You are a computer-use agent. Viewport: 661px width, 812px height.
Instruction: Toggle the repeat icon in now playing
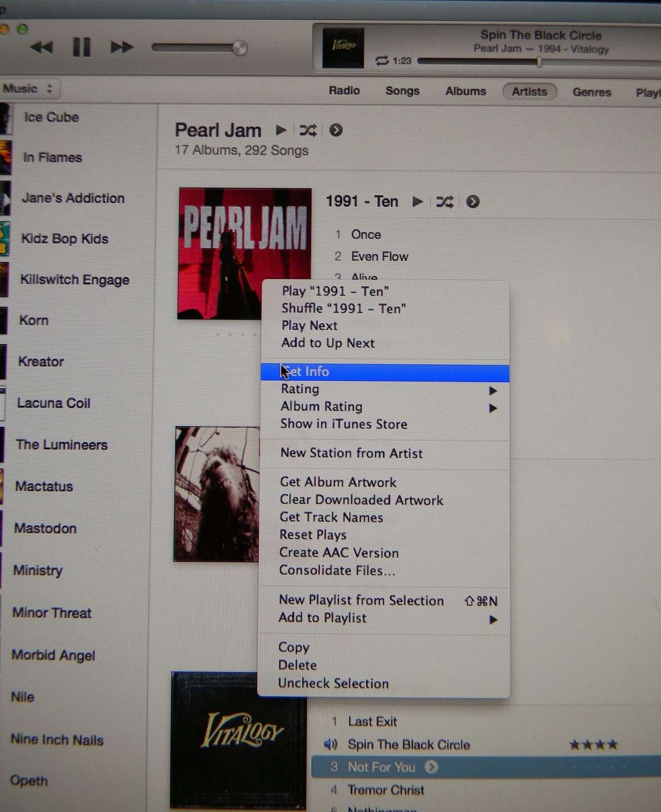click(381, 61)
